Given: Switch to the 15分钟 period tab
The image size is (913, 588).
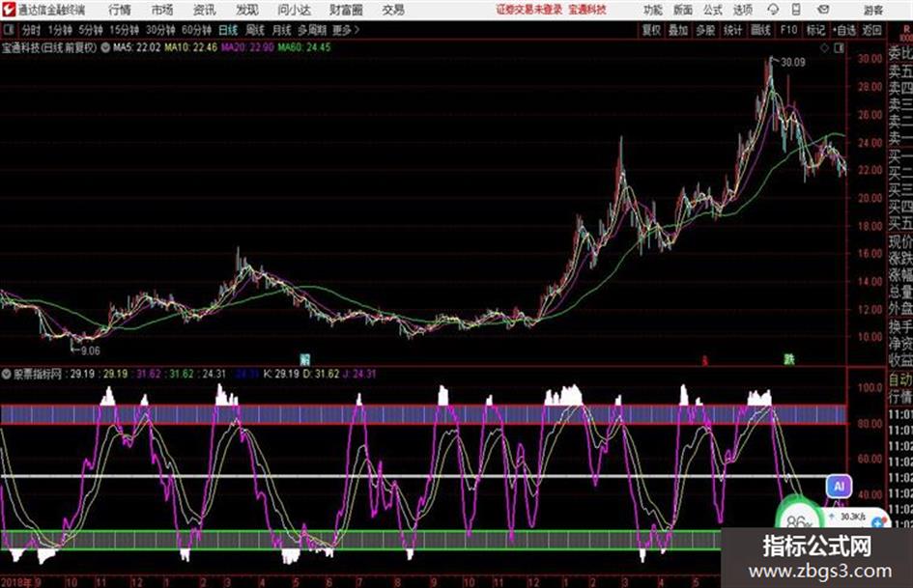Looking at the screenshot, I should tap(124, 30).
